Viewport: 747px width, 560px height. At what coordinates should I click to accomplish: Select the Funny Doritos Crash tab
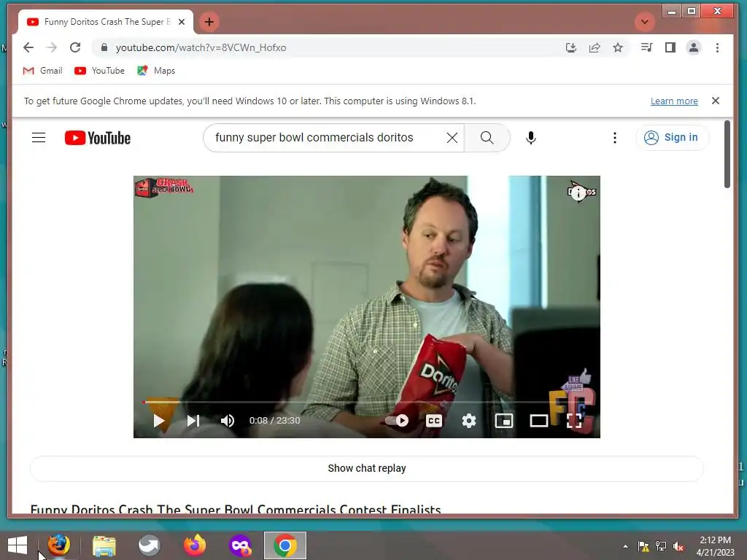coord(106,22)
